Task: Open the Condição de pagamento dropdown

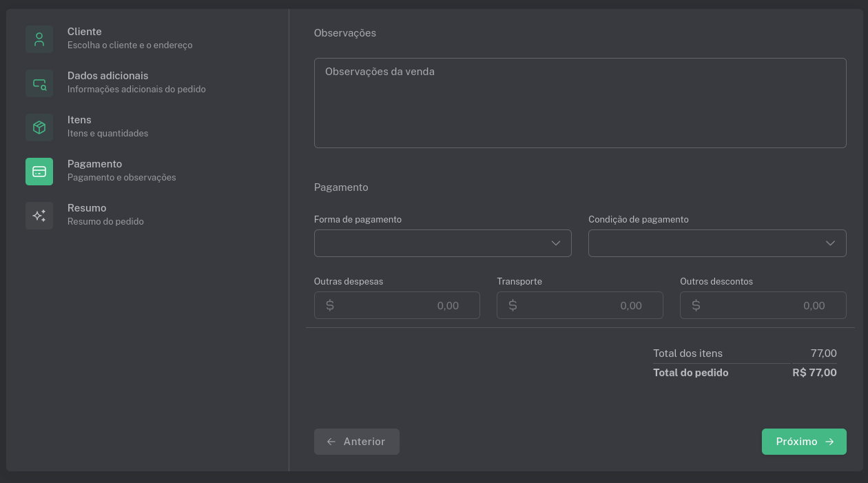Action: pyautogui.click(x=716, y=243)
